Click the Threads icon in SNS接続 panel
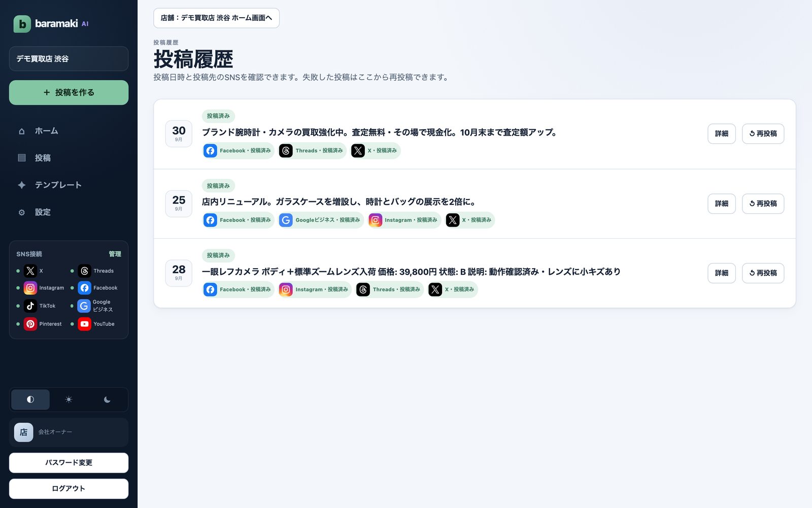The height and width of the screenshot is (508, 812). pyautogui.click(x=85, y=271)
